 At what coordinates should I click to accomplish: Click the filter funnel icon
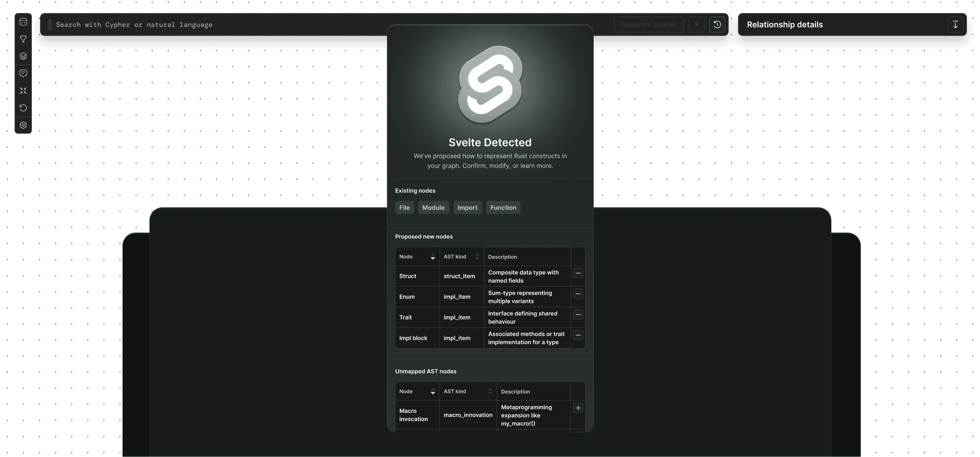click(x=23, y=39)
